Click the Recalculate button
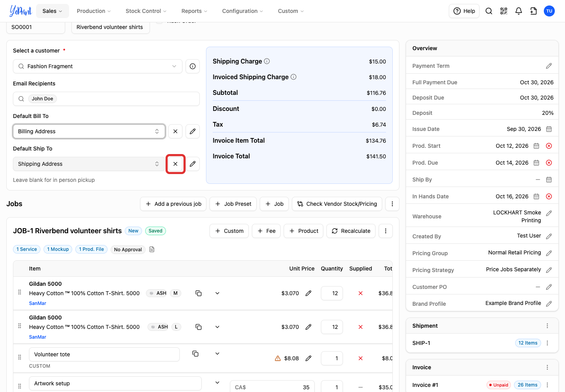 coord(351,231)
